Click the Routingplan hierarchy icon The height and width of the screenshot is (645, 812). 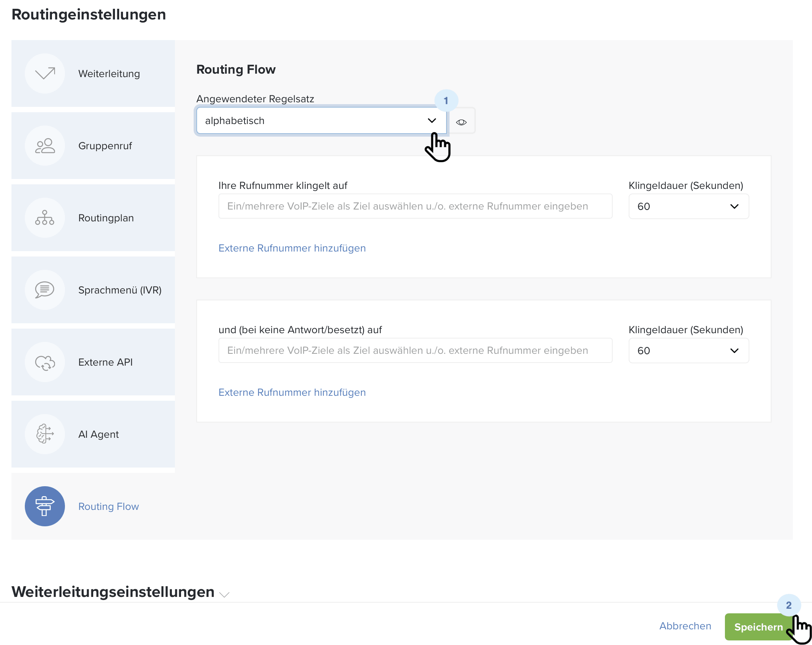tap(45, 218)
